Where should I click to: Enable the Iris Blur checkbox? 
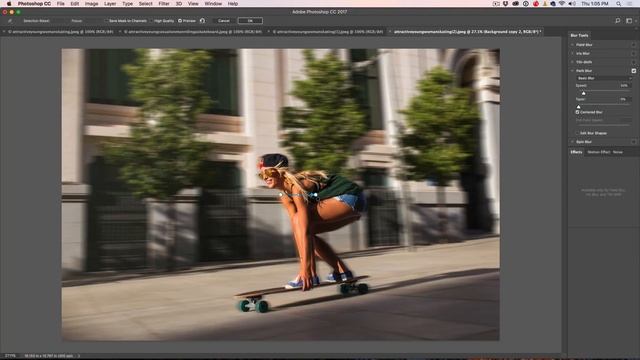click(633, 53)
